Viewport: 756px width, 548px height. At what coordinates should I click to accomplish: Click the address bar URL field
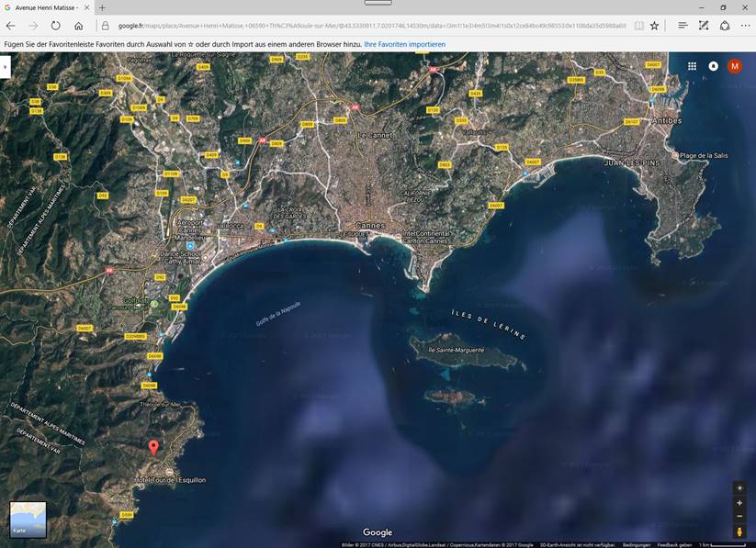(x=367, y=26)
